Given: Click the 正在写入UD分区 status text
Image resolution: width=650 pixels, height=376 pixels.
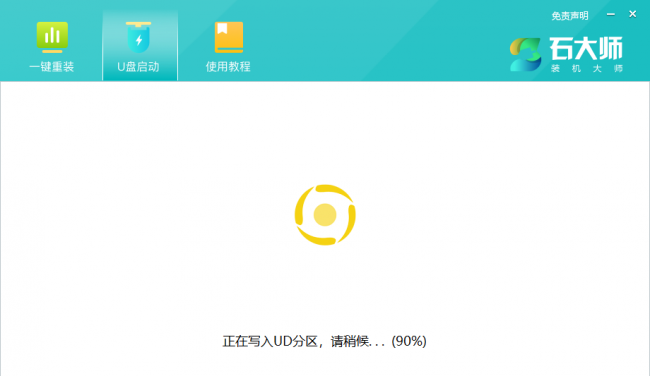Looking at the screenshot, I should (x=325, y=341).
